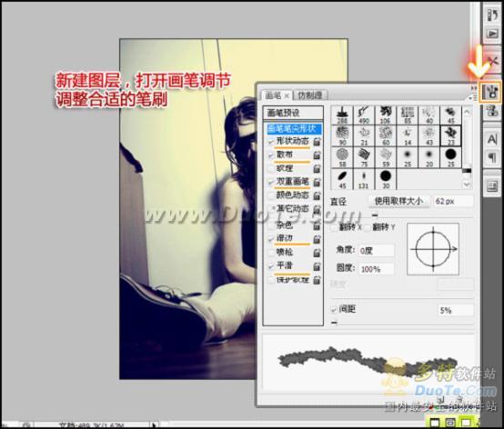Select the hard round 30 brush tip

tap(386, 179)
